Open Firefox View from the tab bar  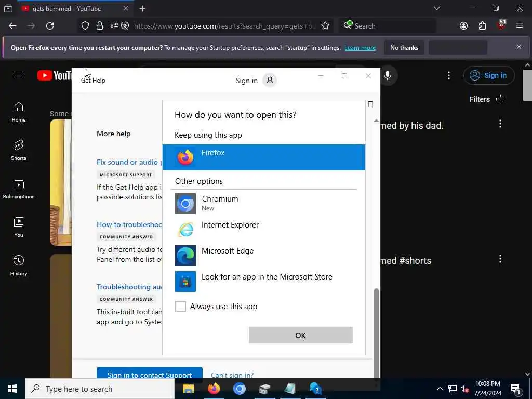tap(8, 9)
